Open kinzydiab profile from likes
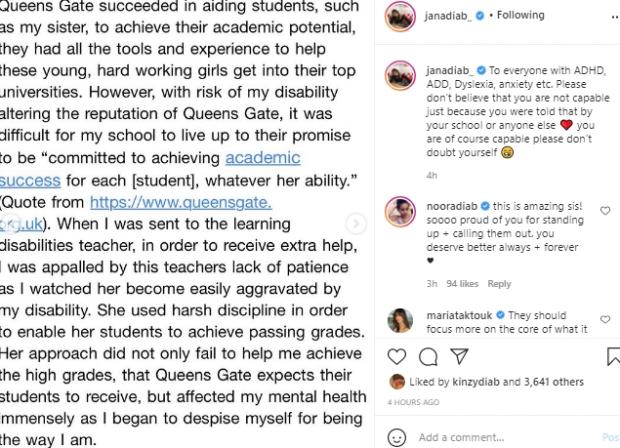This screenshot has width=620, height=448. tap(476, 382)
